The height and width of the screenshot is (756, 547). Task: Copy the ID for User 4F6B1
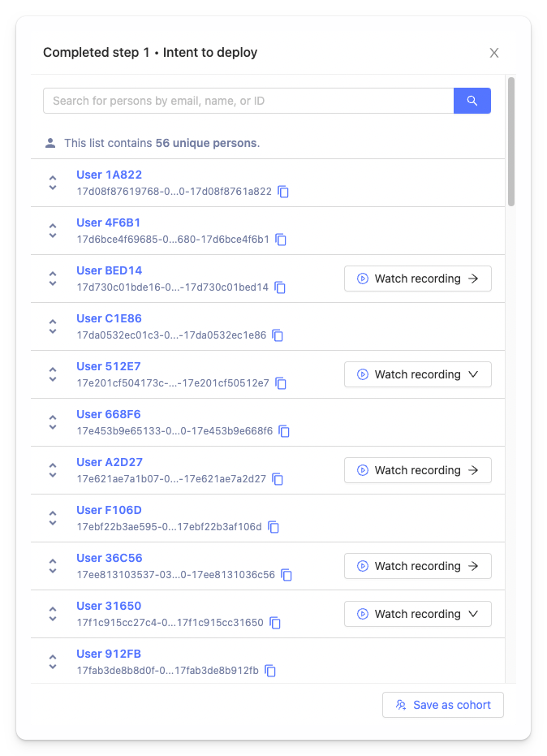pyautogui.click(x=281, y=240)
